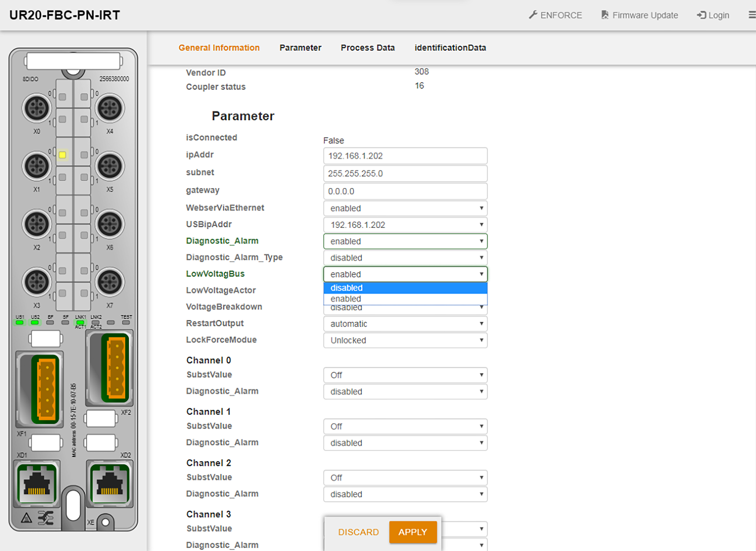Click the ipAddr input field
Image resolution: width=756 pixels, height=551 pixels.
click(x=405, y=156)
